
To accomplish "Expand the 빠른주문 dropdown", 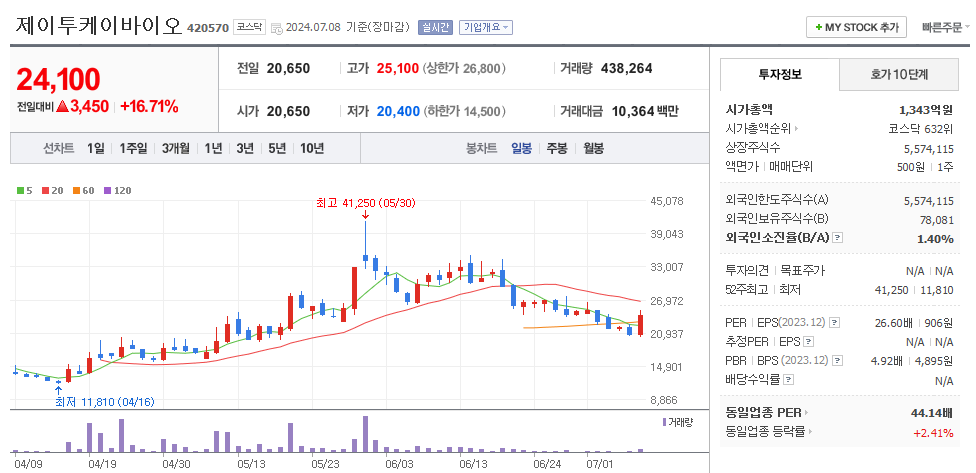I will click(946, 27).
